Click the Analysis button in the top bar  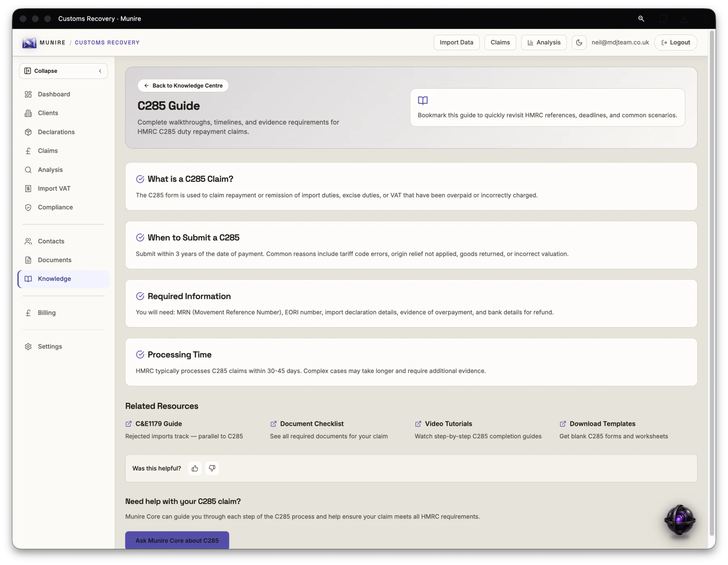[x=544, y=42]
